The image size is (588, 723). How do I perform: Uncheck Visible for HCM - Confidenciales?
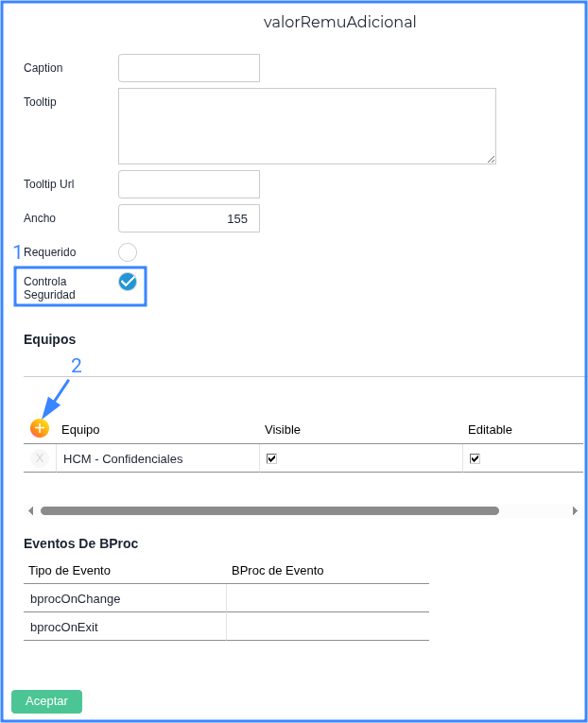click(271, 458)
